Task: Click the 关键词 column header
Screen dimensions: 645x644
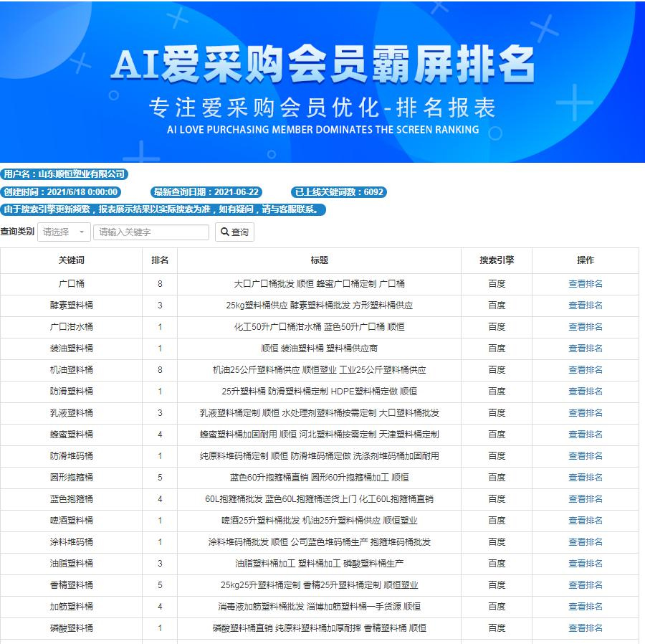Action: click(x=71, y=260)
